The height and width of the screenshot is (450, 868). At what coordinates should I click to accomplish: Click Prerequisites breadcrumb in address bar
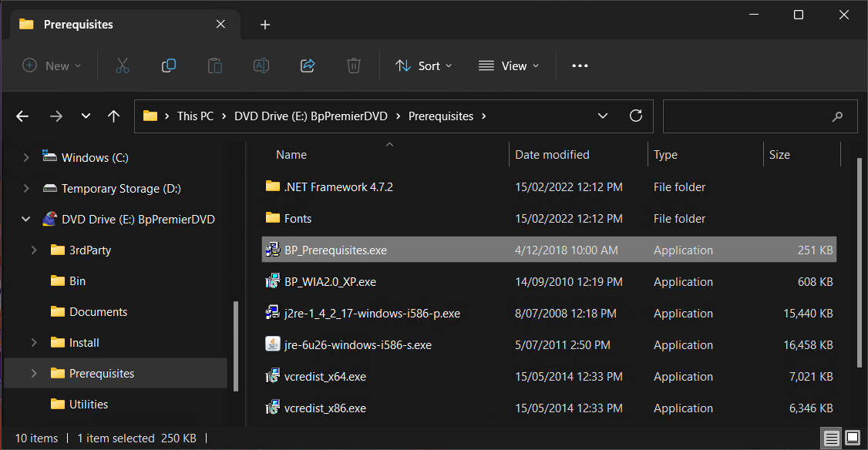coord(441,116)
